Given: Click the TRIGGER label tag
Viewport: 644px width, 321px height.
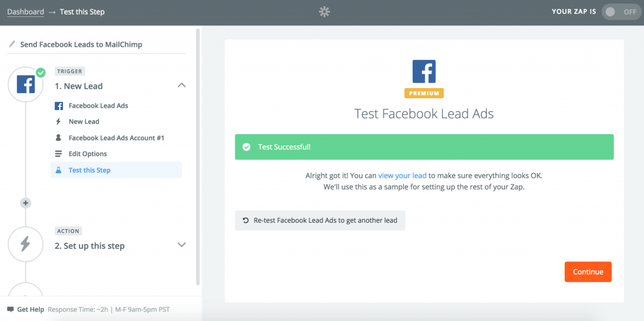Looking at the screenshot, I should click(x=69, y=71).
